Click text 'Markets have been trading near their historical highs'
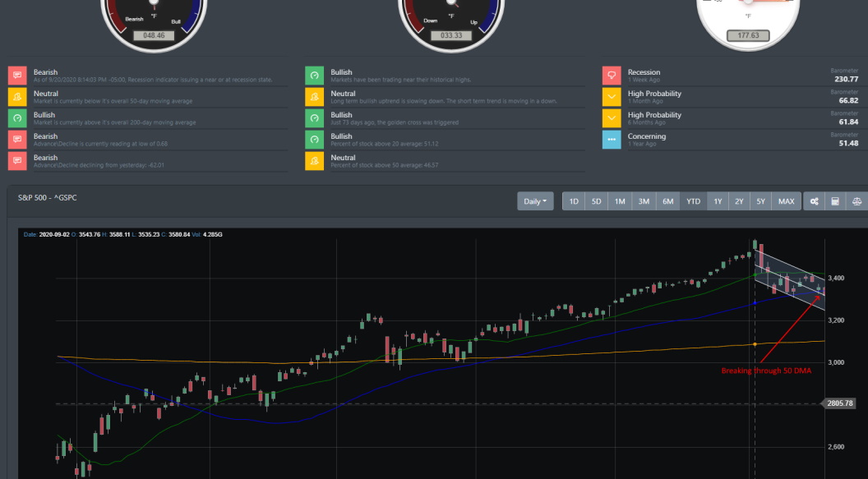 (x=401, y=80)
